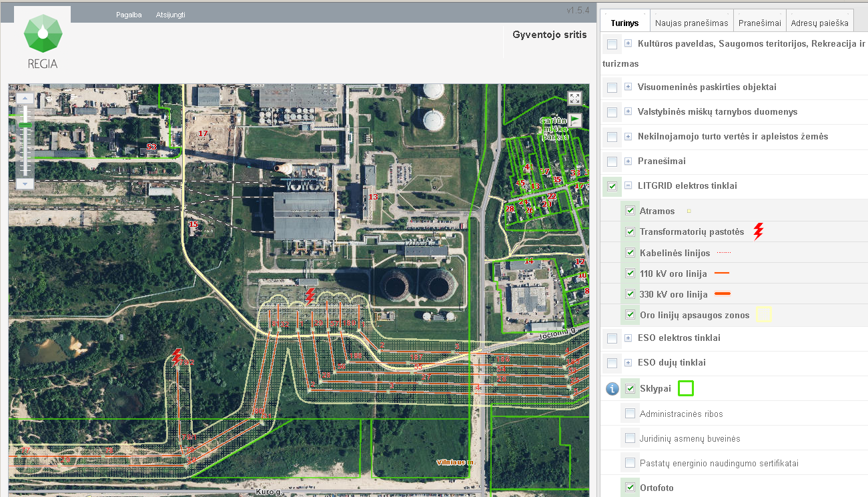This screenshot has width=868, height=497.
Task: Check Pastatų energinio naudingumo sertifikatai checkbox
Action: coord(630,463)
